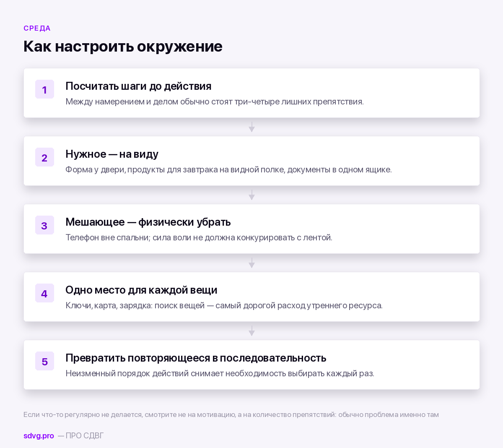
Task: Click step number badge 4
Action: 44,293
